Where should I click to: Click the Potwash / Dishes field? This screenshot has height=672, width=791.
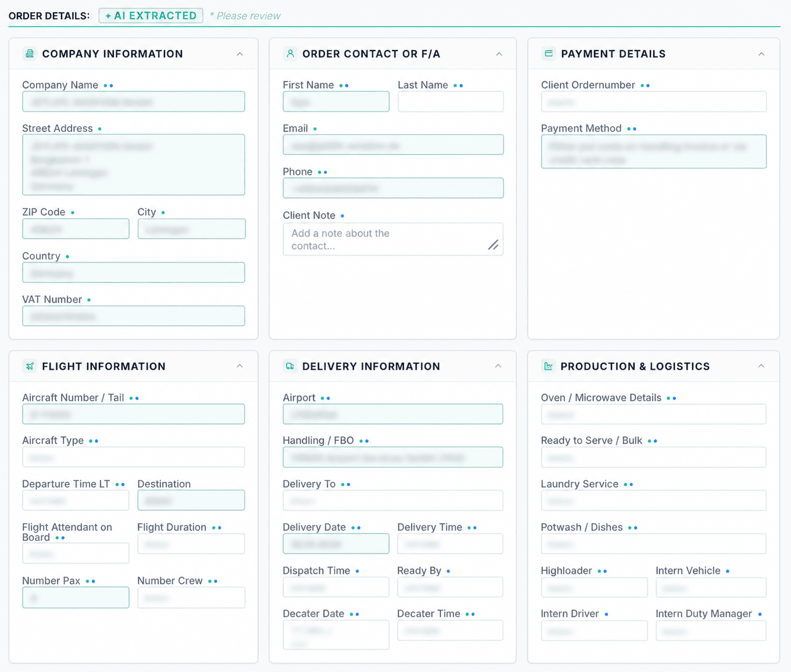(x=654, y=544)
